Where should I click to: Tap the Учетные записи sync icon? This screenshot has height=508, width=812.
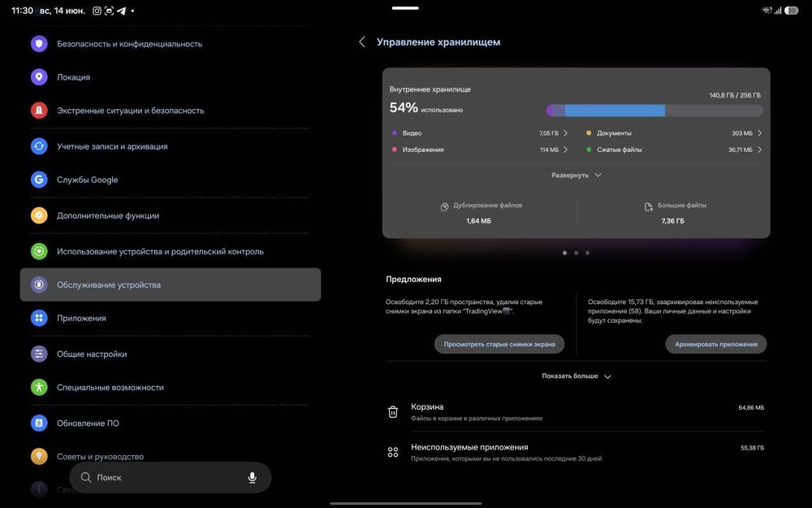pos(39,146)
